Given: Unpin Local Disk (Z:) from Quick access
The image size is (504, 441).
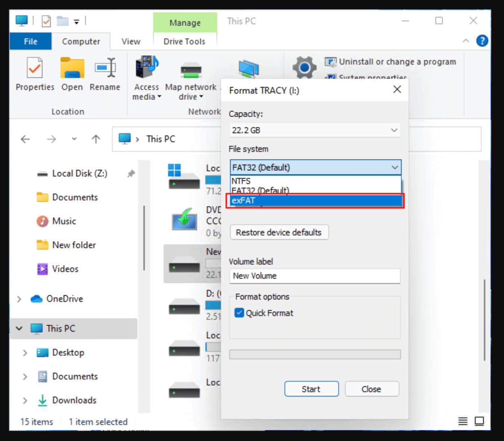Looking at the screenshot, I should click(x=131, y=173).
